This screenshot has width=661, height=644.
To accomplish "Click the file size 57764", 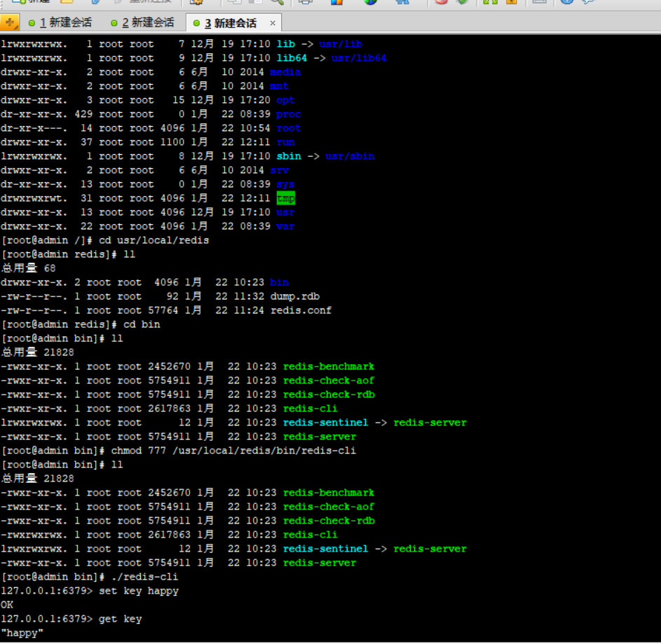I will coord(163,310).
